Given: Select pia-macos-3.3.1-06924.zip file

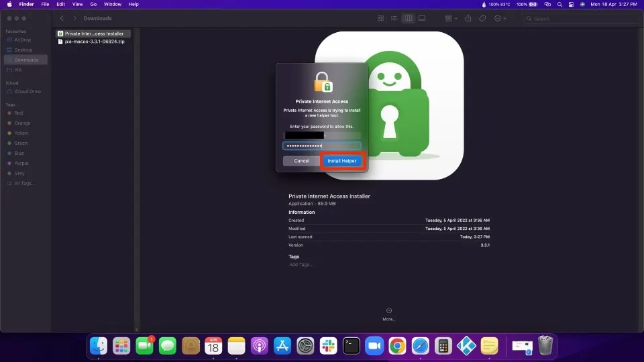Looking at the screenshot, I should 93,42.
